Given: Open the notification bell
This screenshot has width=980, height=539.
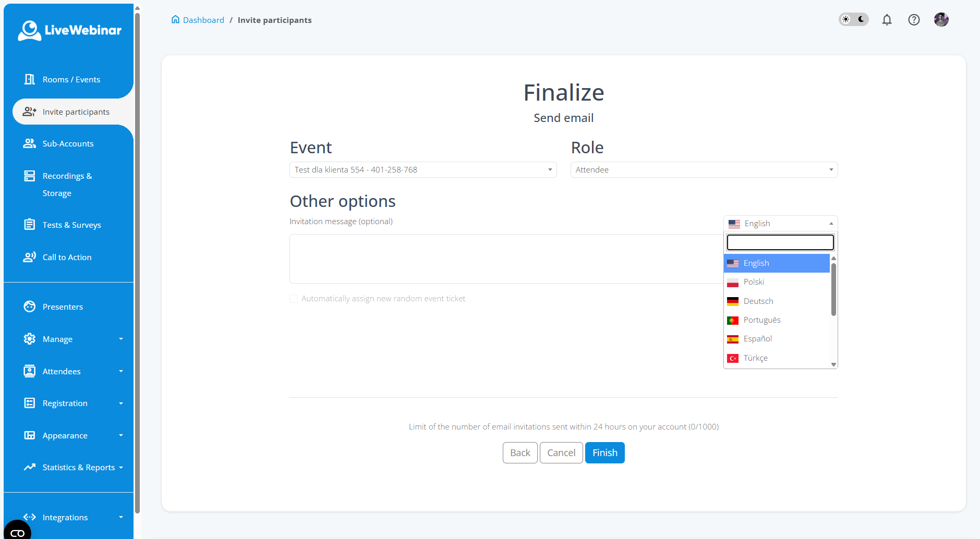Looking at the screenshot, I should (x=887, y=19).
